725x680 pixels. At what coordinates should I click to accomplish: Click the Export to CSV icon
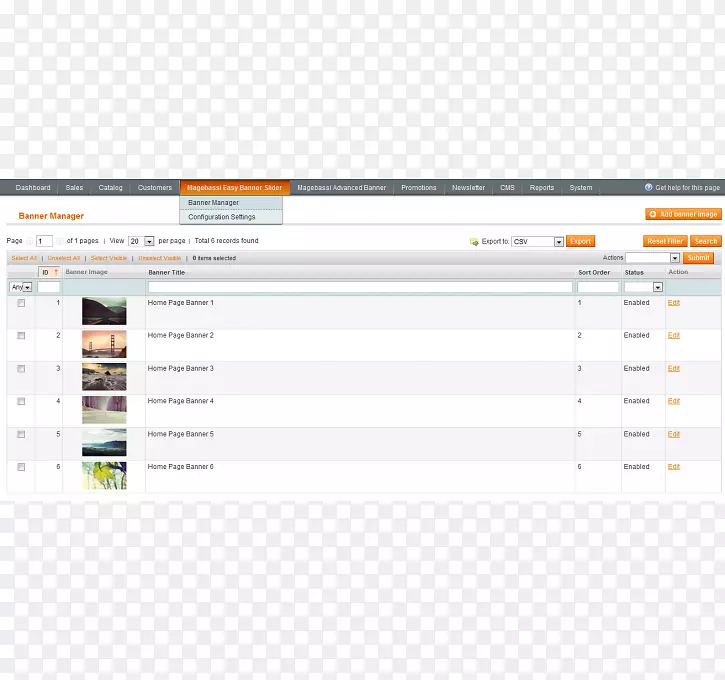[x=474, y=241]
